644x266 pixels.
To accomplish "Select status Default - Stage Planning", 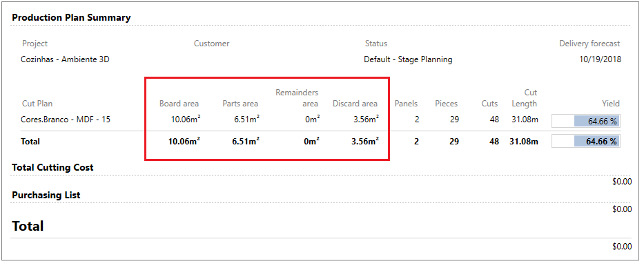I will [408, 59].
